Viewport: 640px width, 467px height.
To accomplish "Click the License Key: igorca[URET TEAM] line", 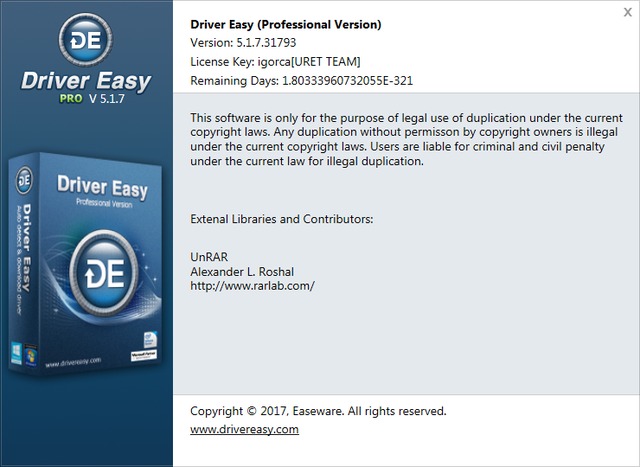I will [275, 62].
